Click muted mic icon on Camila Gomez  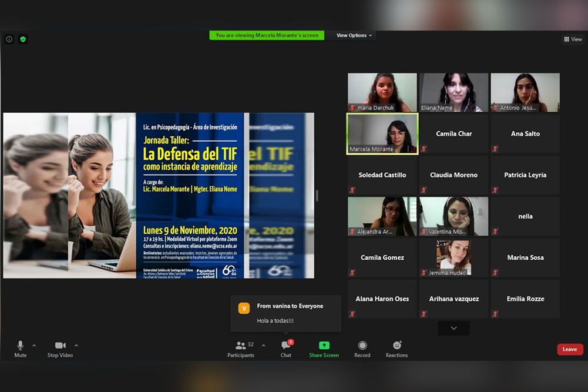tap(352, 273)
